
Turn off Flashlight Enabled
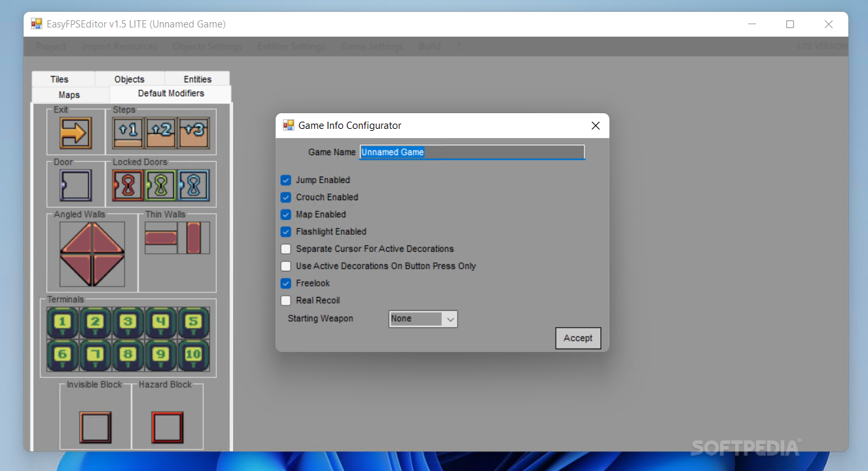pyautogui.click(x=286, y=232)
